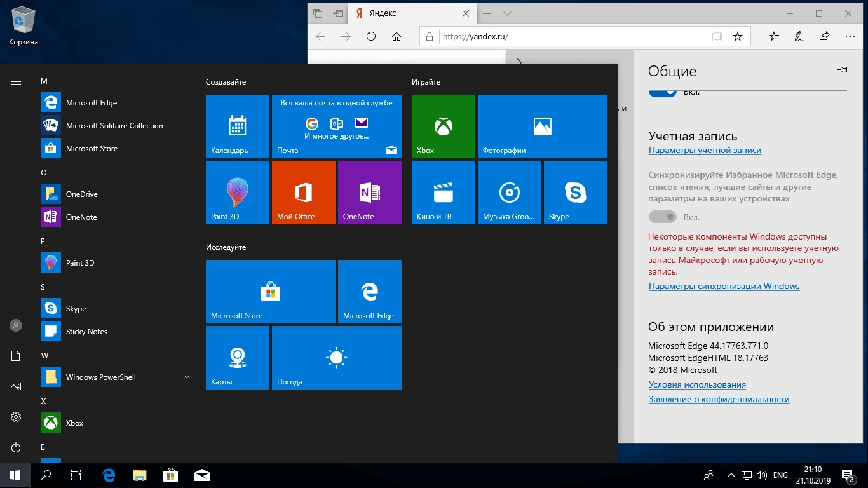Open the Skype tile

coord(576,193)
